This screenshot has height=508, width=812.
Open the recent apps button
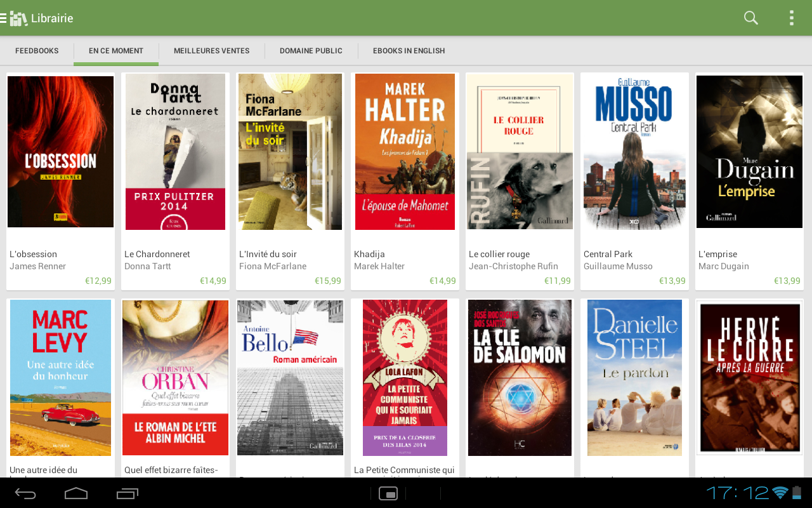(127, 493)
